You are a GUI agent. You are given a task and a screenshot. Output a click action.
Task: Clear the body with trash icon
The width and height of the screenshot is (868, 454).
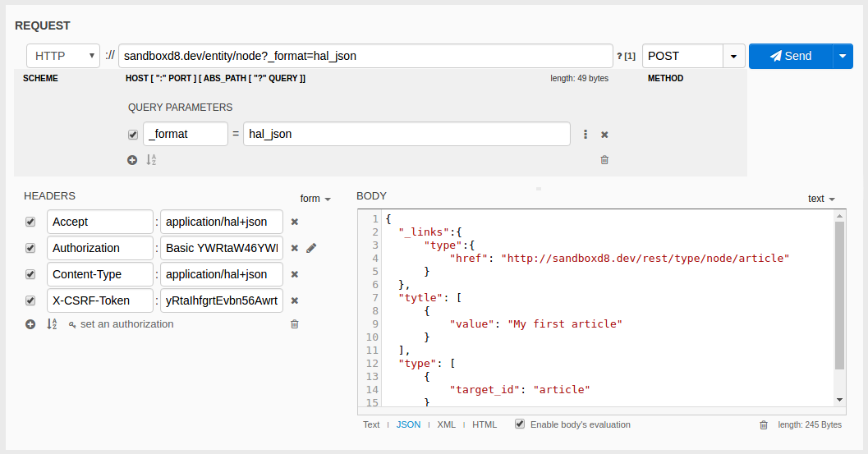tap(764, 425)
